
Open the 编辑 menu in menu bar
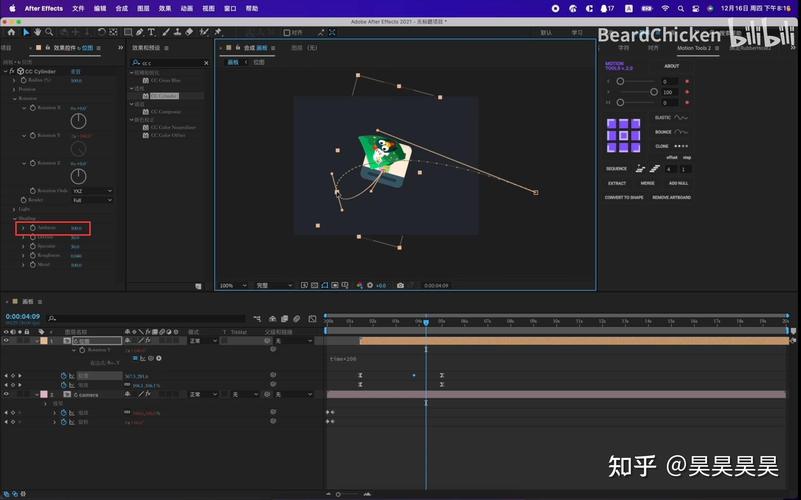click(100, 8)
